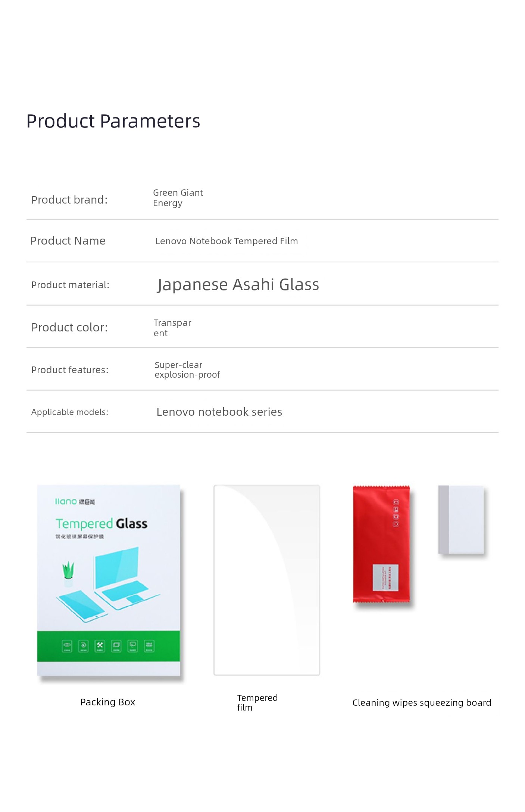This screenshot has height=812, width=525.
Task: Select the 'Product Name' label
Action: (x=68, y=241)
